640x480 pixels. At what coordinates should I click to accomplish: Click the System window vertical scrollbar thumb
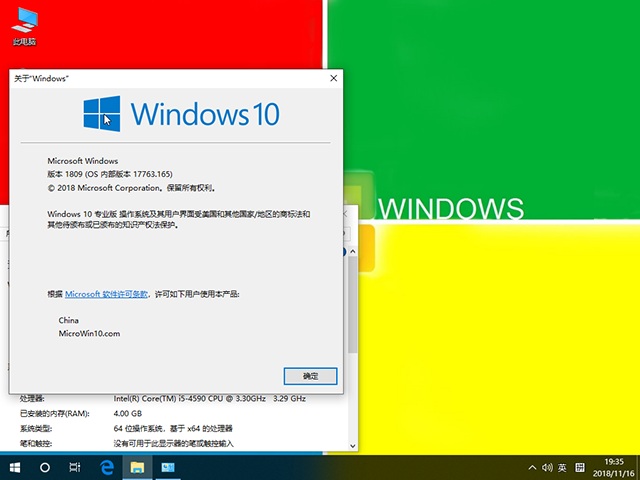pyautogui.click(x=353, y=304)
